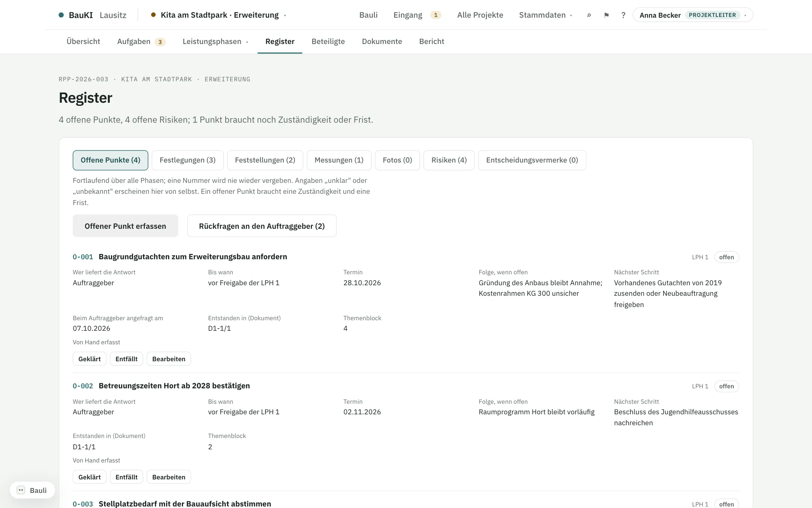
Task: Expand the Kita am Stadtpark project selector
Action: (219, 15)
